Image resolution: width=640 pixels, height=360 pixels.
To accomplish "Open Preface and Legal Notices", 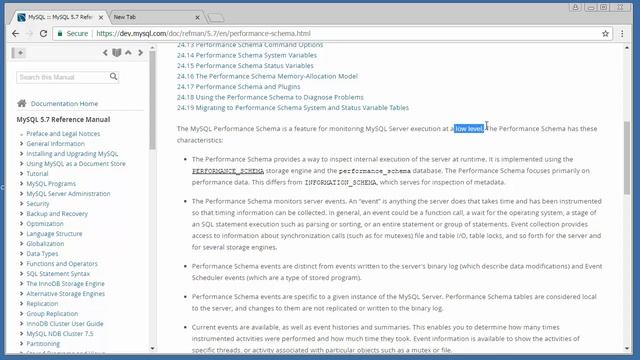I will [63, 133].
